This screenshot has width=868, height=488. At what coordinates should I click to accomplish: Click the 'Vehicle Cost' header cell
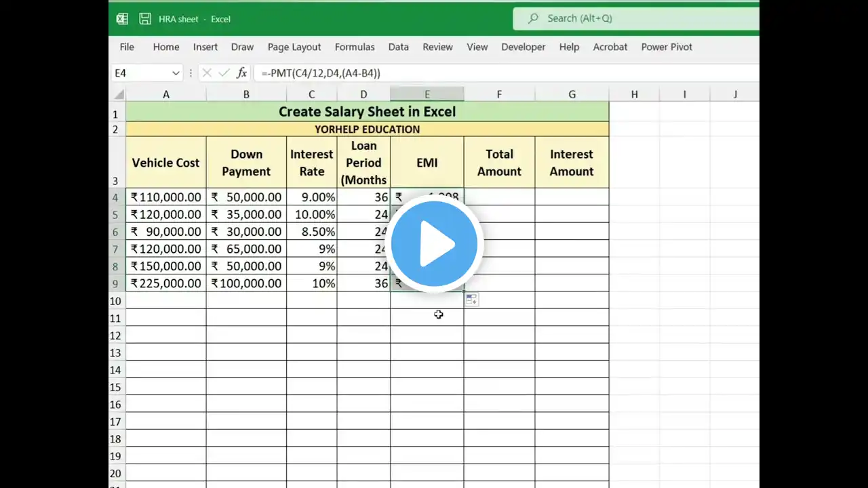click(x=166, y=163)
